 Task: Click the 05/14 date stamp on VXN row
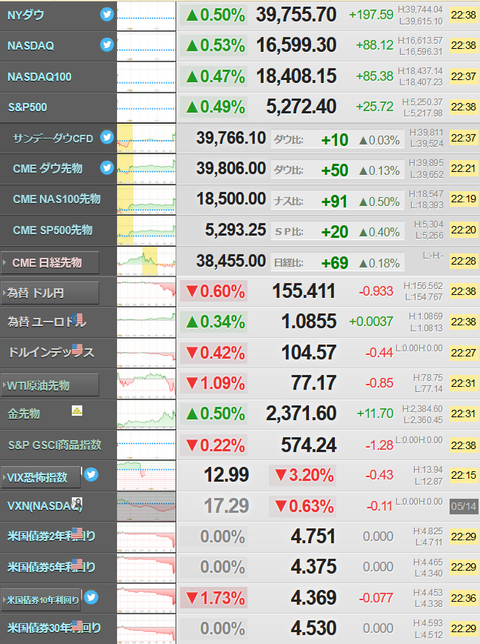(464, 506)
